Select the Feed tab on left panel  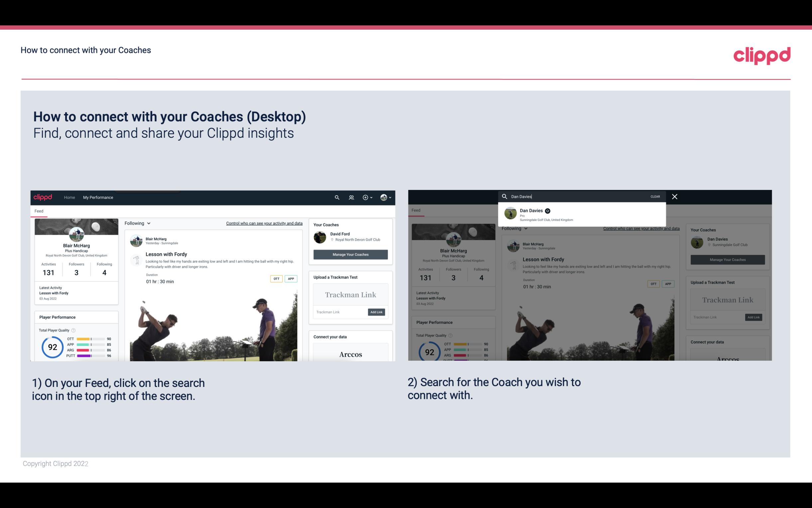[39, 211]
